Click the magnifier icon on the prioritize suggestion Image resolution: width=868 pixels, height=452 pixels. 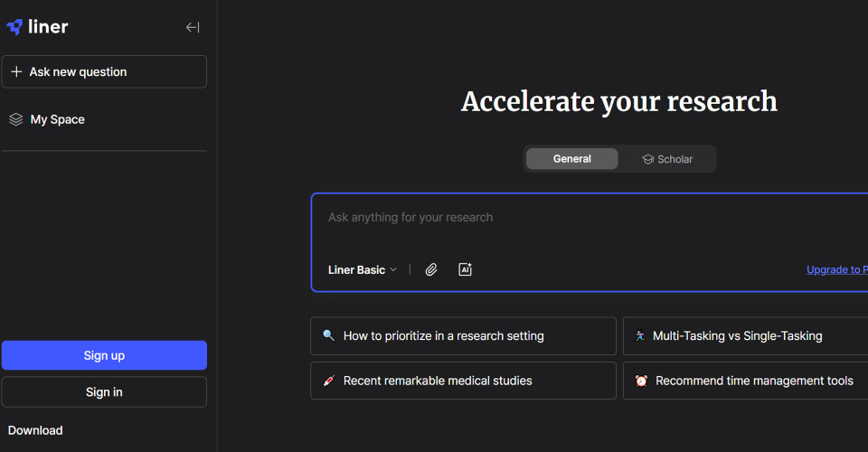328,335
